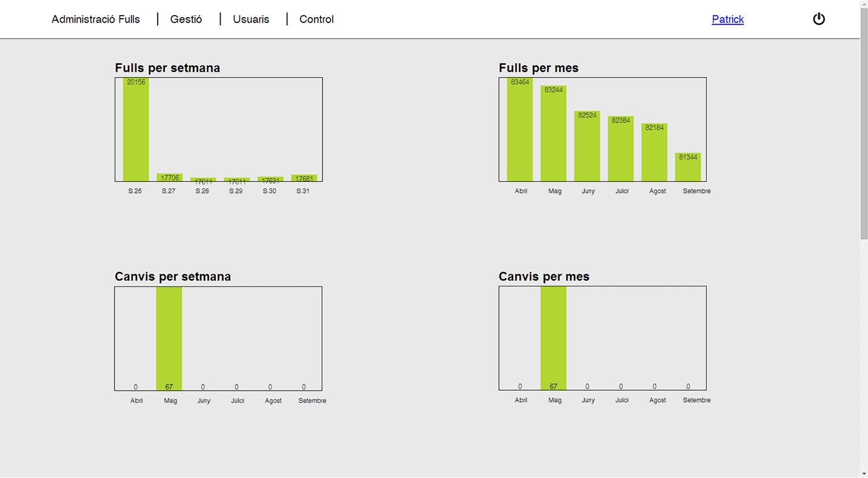The image size is (868, 478).
Task: Click the S.31 bar labeled 17681
Action: pyautogui.click(x=304, y=178)
